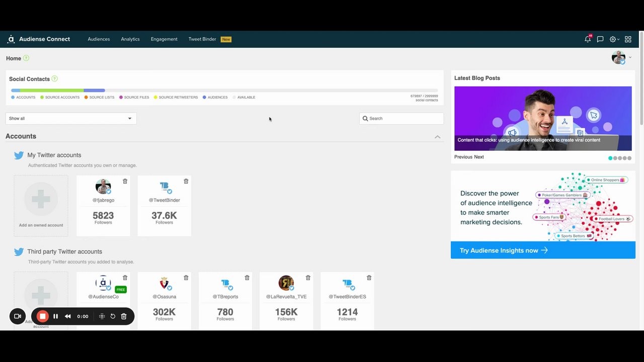Open the @TweetBinder account avatar
This screenshot has height=362, width=644.
pos(165,187)
